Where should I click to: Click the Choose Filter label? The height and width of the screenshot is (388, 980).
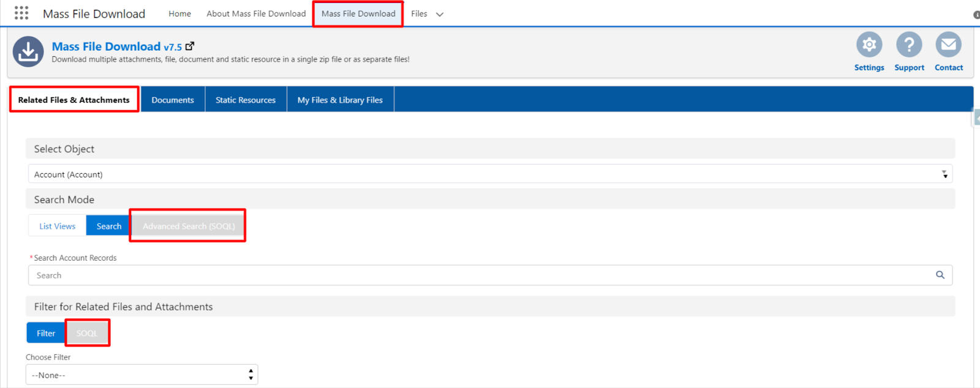coord(48,357)
